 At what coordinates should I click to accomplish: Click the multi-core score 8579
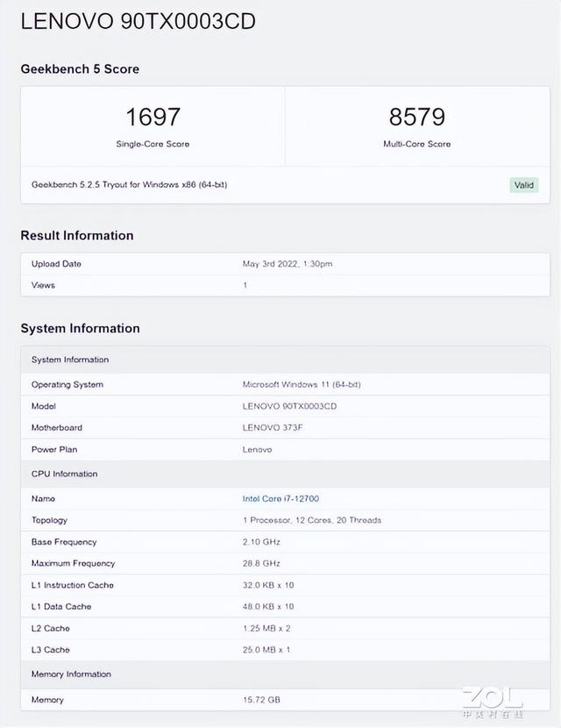coord(416,117)
